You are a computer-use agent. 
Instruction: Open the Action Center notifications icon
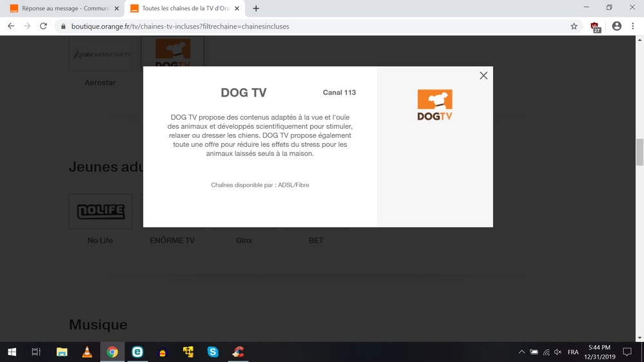(627, 352)
